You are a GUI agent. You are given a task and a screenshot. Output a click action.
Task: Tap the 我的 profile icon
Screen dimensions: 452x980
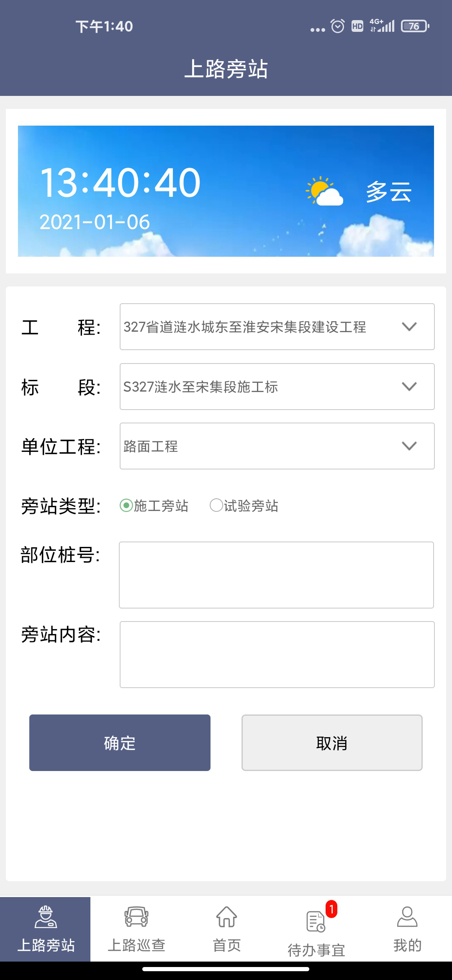407,916
